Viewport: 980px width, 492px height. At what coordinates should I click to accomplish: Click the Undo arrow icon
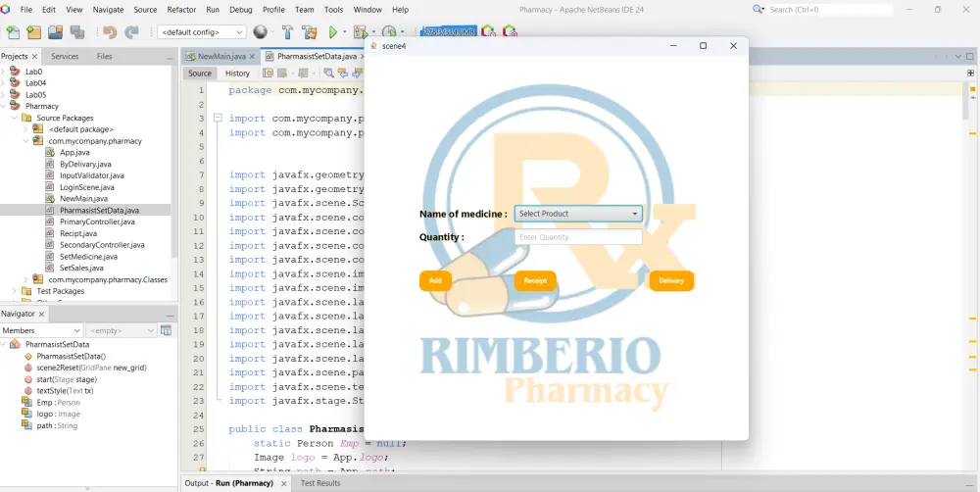tap(110, 32)
